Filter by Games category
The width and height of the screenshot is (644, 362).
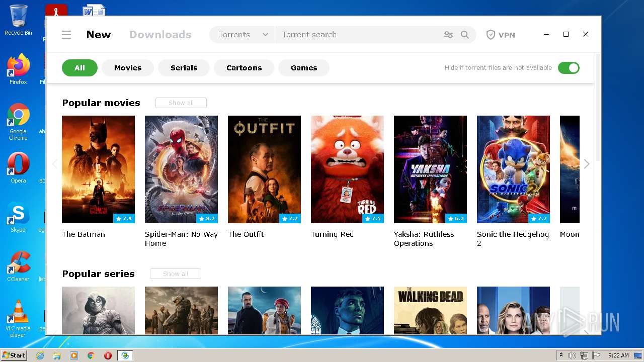point(304,68)
